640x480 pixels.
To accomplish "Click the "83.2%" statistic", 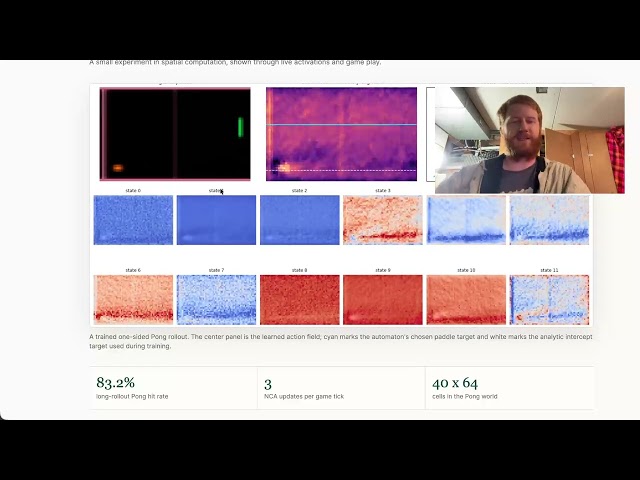I will tap(116, 382).
